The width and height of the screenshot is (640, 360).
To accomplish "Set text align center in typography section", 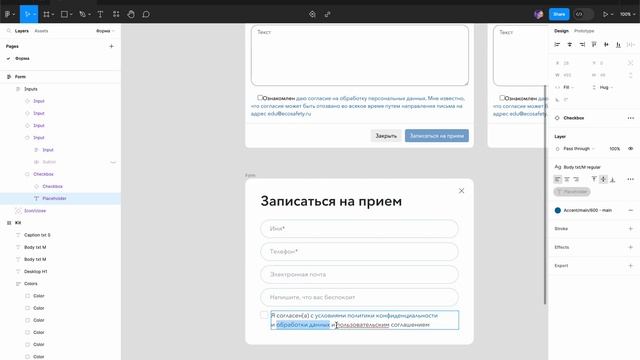I will [567, 179].
